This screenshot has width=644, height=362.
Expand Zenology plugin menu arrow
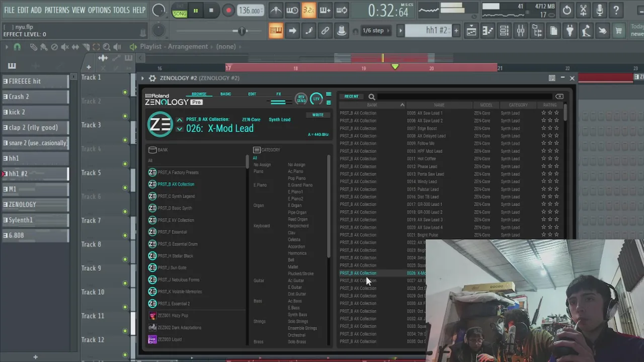tap(142, 78)
